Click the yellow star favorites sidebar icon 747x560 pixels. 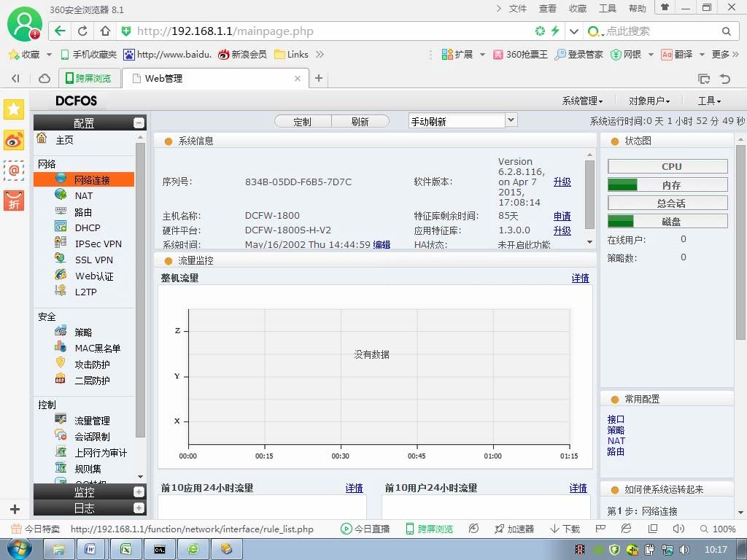coord(14,109)
